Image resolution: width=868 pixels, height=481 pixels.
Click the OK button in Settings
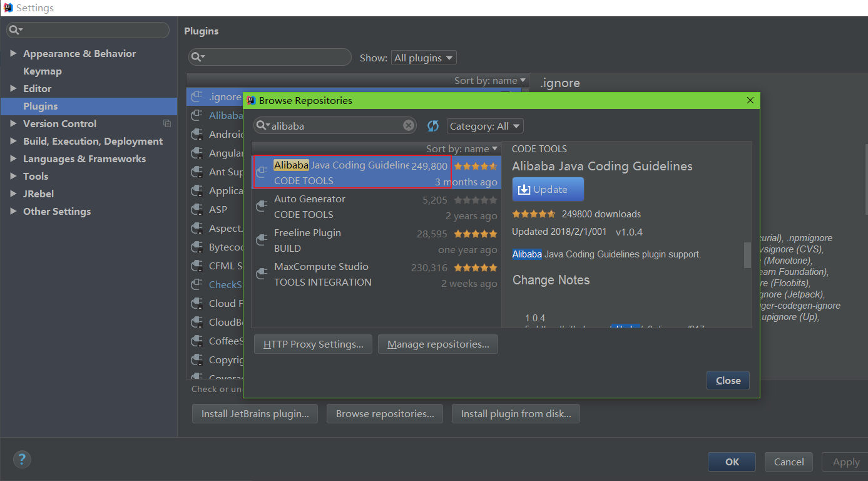point(732,462)
